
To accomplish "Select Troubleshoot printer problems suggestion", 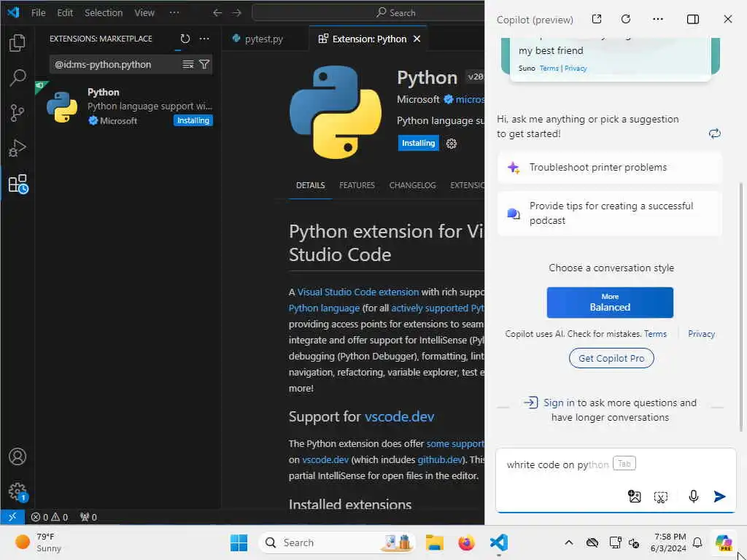I will [610, 167].
